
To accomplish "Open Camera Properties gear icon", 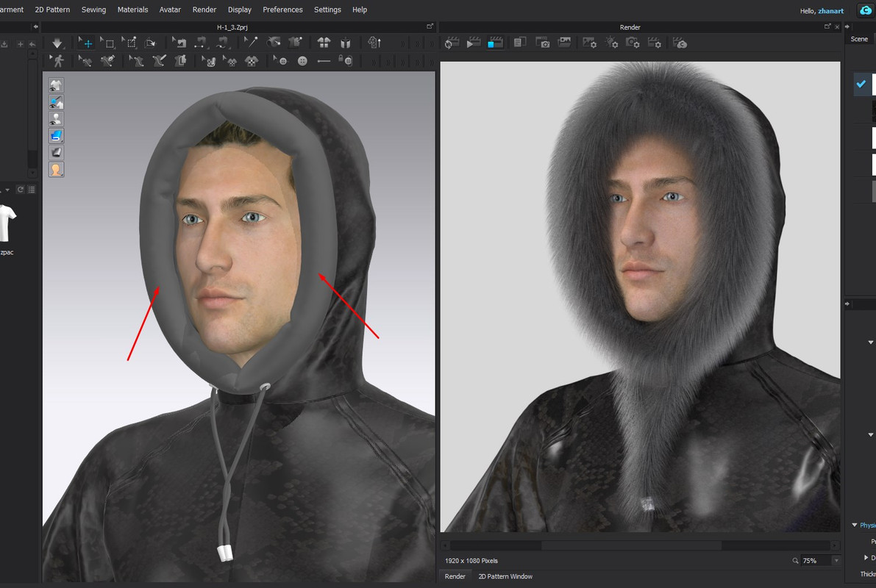I will [633, 43].
